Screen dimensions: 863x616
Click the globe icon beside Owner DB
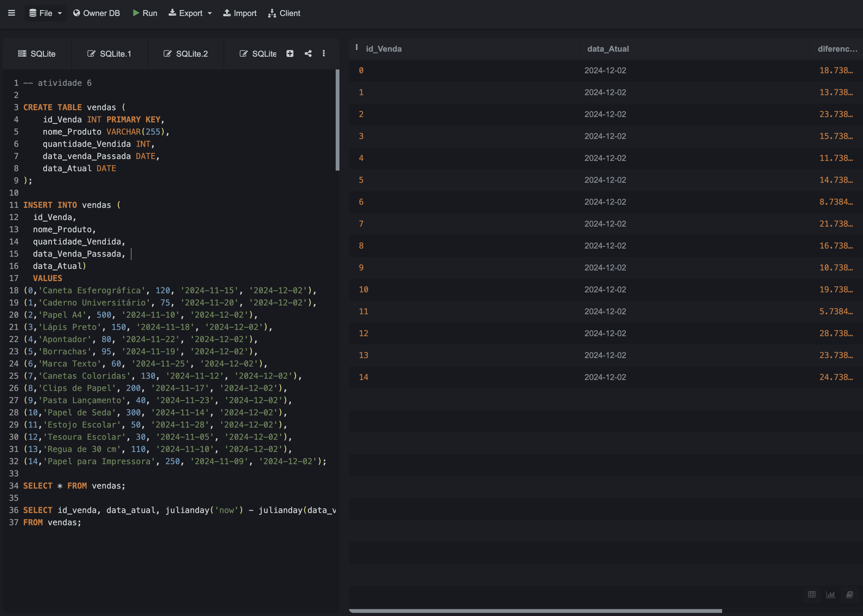pos(77,13)
